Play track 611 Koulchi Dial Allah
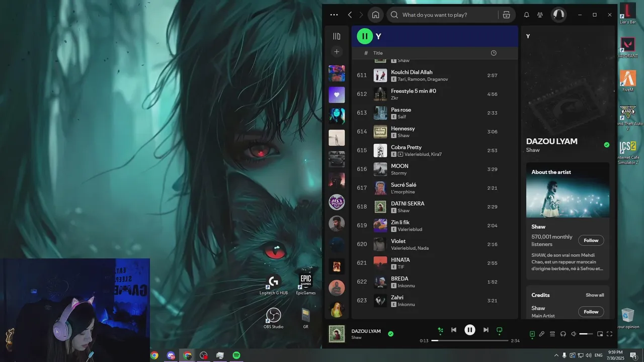This screenshot has width=644, height=362. point(435,75)
